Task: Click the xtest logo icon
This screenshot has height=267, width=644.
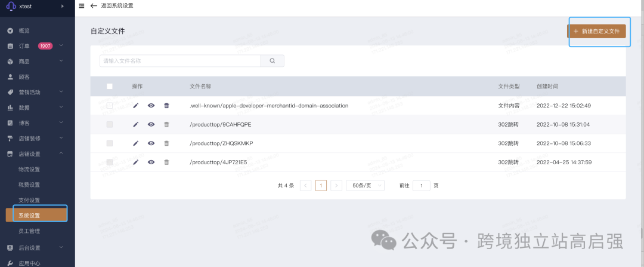Action: tap(11, 6)
